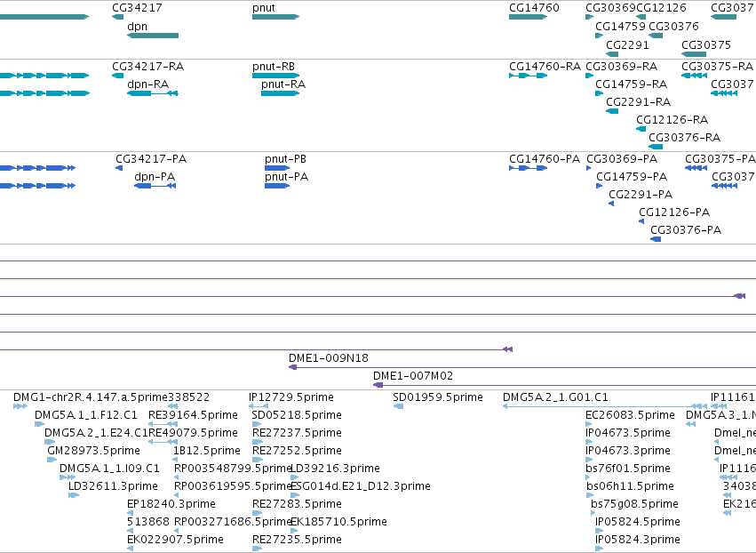Screen dimensions: 756x553
Task: Open gene CG30375 label
Action: click(706, 44)
